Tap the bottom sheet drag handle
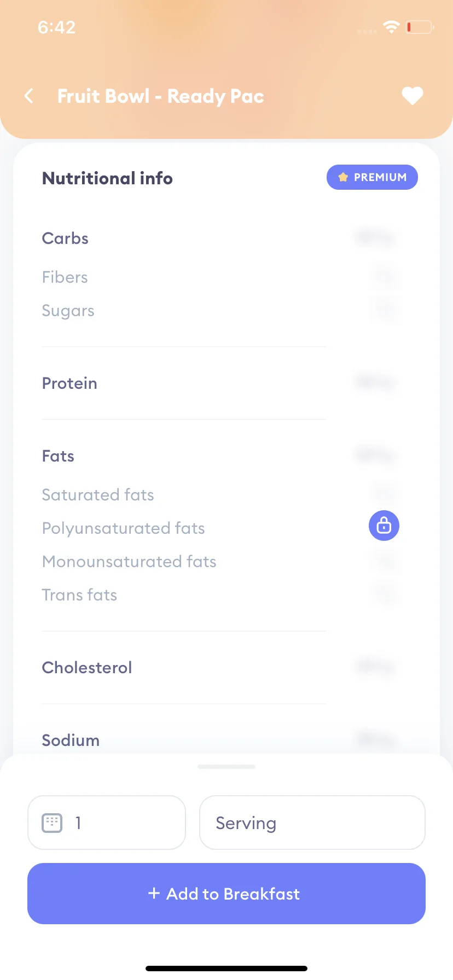Screen dimensions: 453x980 pyautogui.click(x=226, y=767)
